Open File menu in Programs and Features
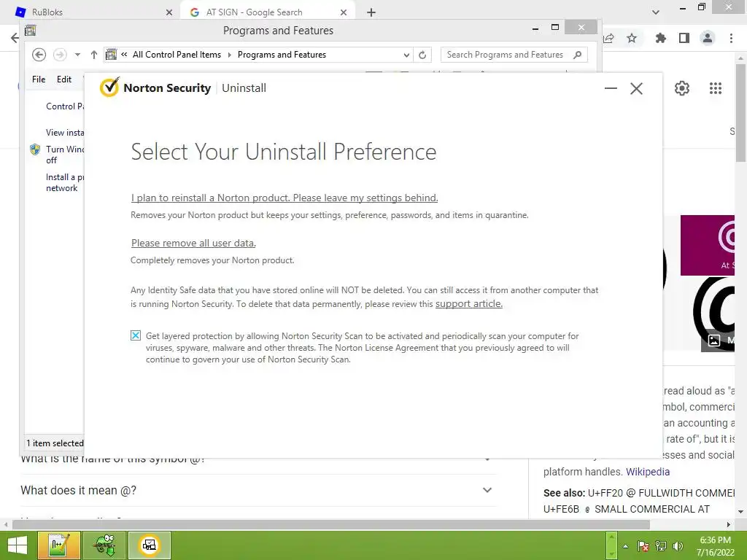The width and height of the screenshot is (747, 560). [x=39, y=79]
